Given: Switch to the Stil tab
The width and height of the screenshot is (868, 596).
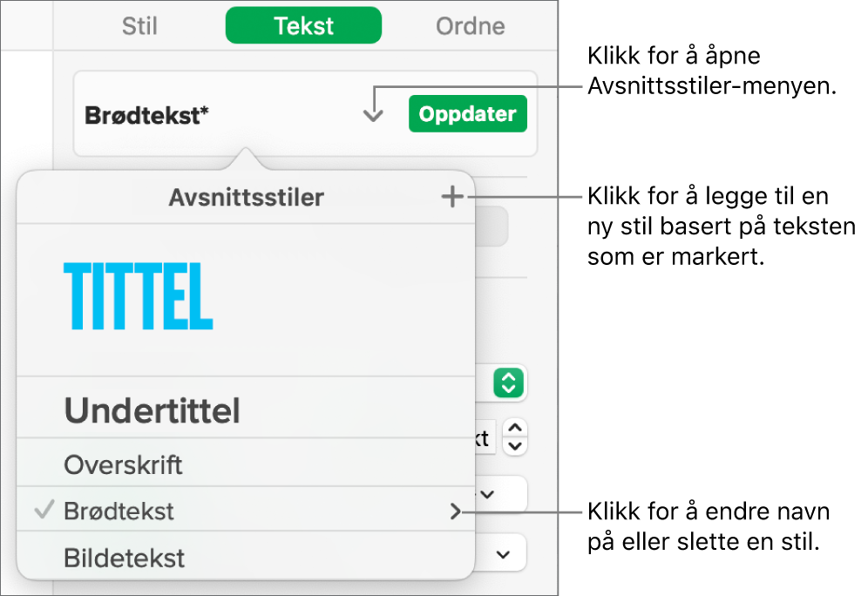Looking at the screenshot, I should (139, 26).
